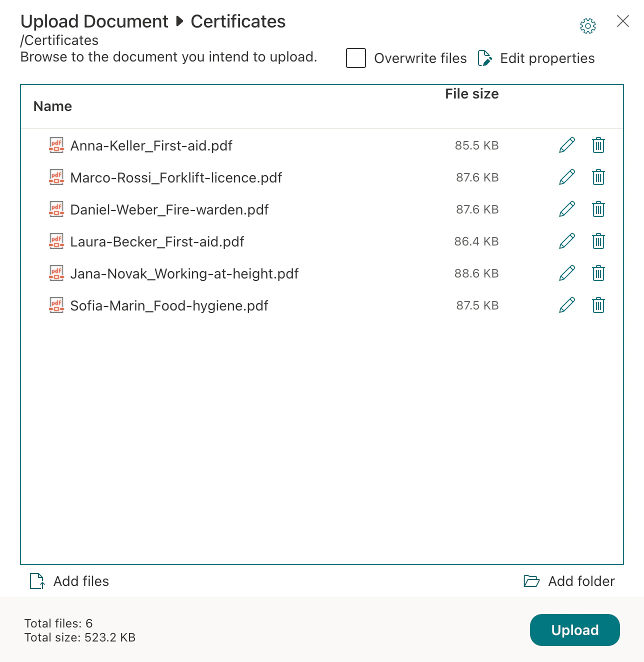This screenshot has height=662, width=644.
Task: Select the Daniel-Weber_Fire-warden.pdf file name
Action: coord(169,209)
